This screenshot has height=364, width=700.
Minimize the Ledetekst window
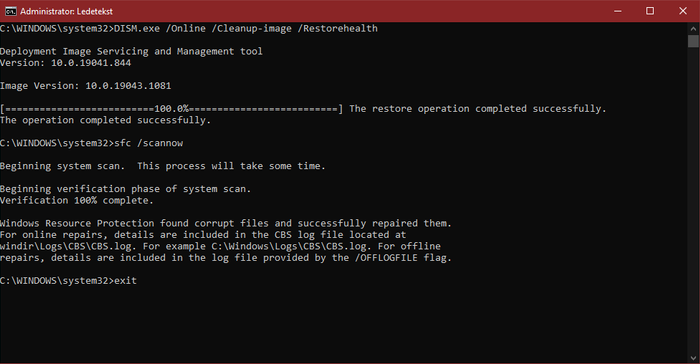618,11
